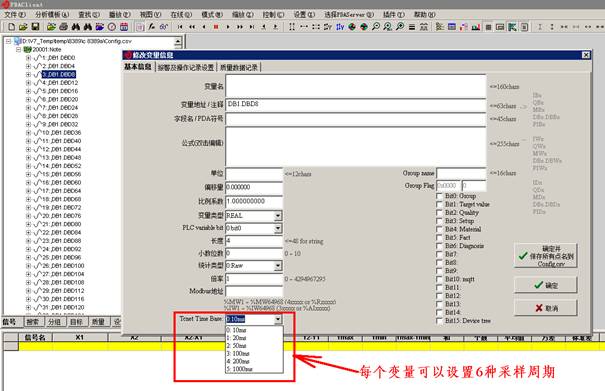This screenshot has width=605, height=391.
Task: Click the rewind playback icon
Action: point(192,27)
